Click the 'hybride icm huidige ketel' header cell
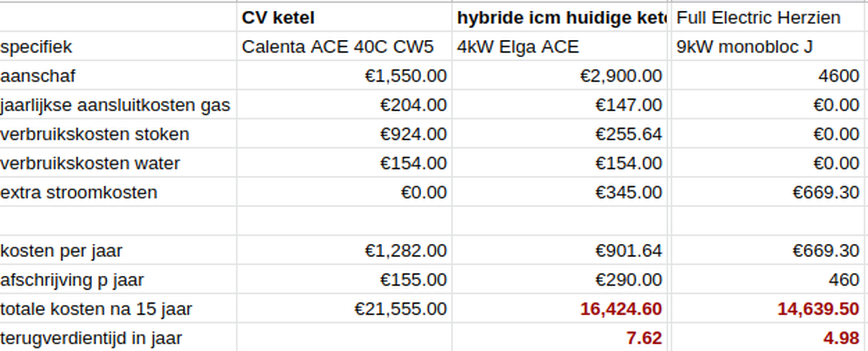The height and width of the screenshot is (351, 868). tap(560, 18)
